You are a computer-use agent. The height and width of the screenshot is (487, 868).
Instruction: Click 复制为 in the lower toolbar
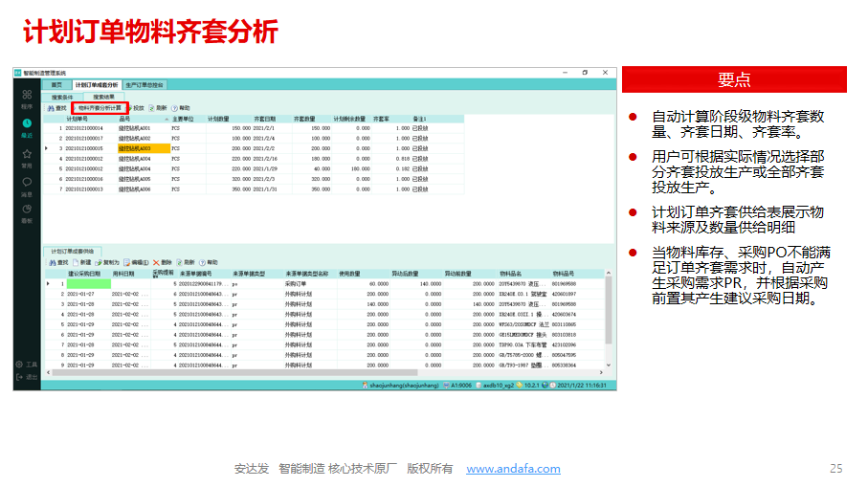click(x=108, y=262)
